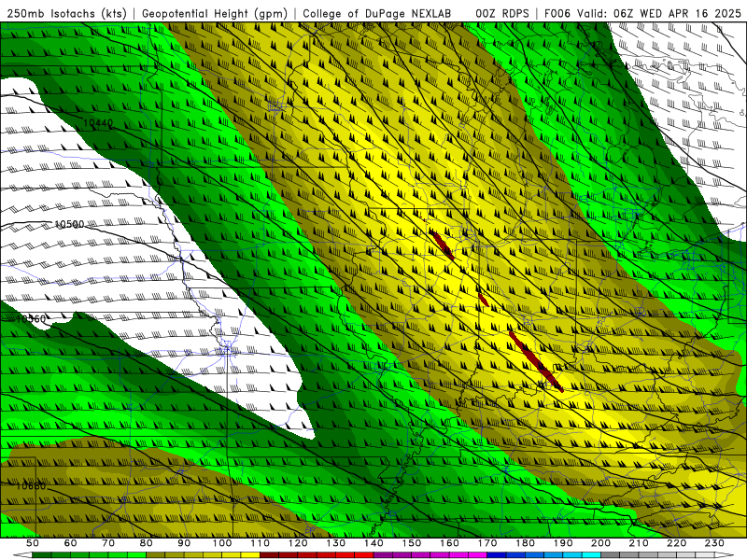Click the 90 value on the color scale
Screen dimensions: 747x560
[184, 543]
